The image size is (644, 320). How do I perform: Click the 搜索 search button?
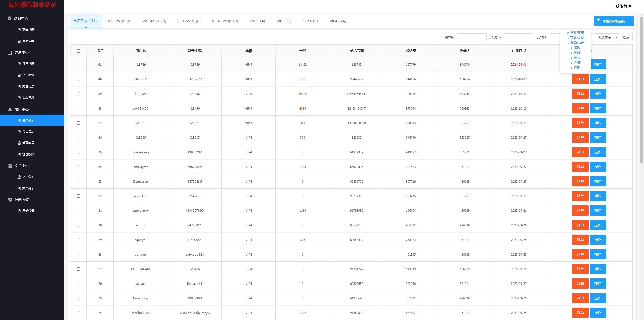tap(626, 37)
